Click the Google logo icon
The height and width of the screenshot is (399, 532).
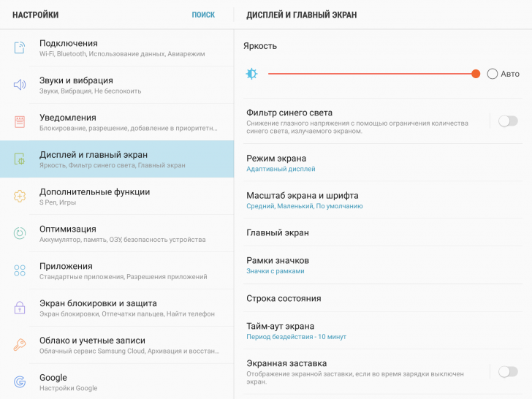point(20,382)
